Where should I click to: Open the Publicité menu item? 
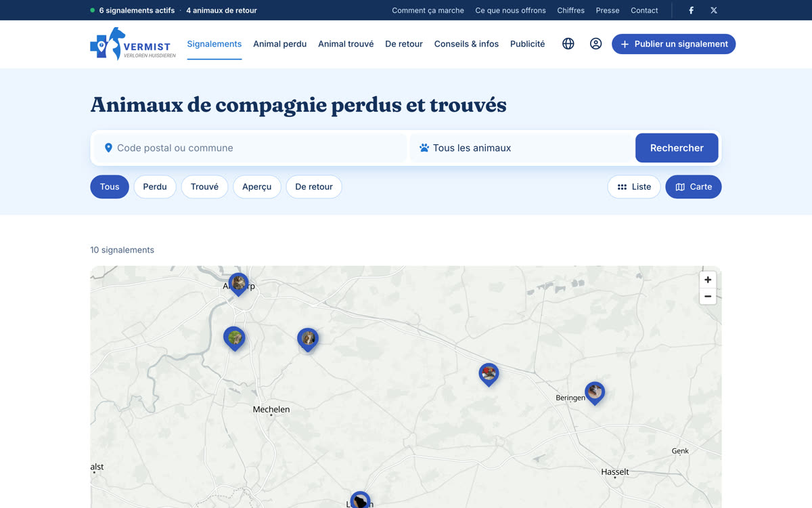click(528, 44)
